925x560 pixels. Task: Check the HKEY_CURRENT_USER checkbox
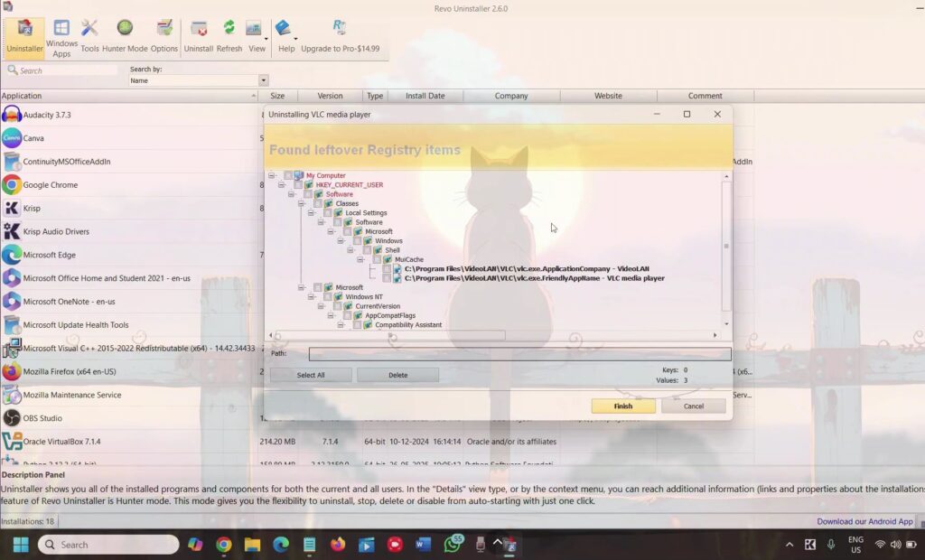click(298, 184)
